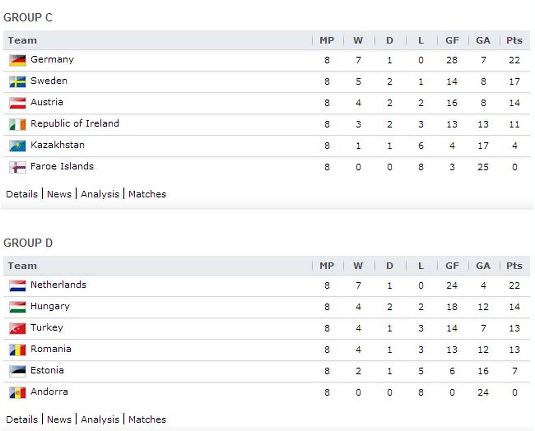This screenshot has width=535, height=431.
Task: Click the Netherlands flag icon
Action: click(x=17, y=286)
